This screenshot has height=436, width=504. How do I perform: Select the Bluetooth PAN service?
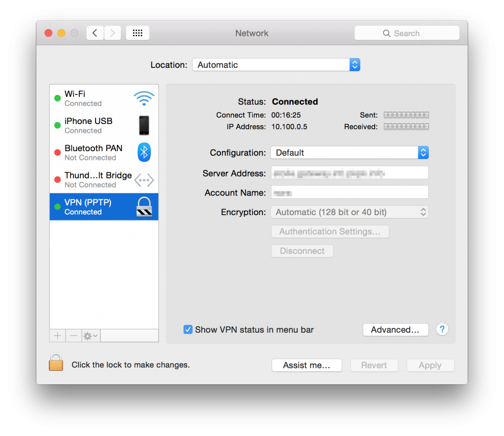tap(104, 153)
